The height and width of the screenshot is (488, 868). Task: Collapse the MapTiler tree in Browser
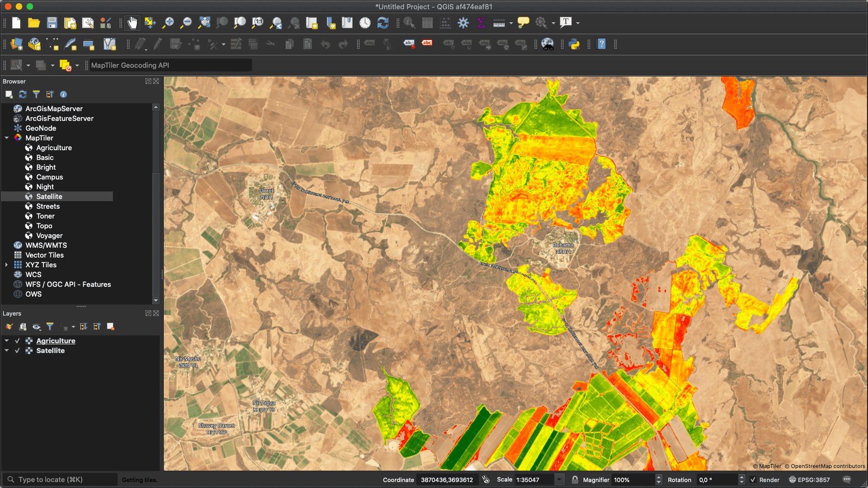pyautogui.click(x=7, y=138)
